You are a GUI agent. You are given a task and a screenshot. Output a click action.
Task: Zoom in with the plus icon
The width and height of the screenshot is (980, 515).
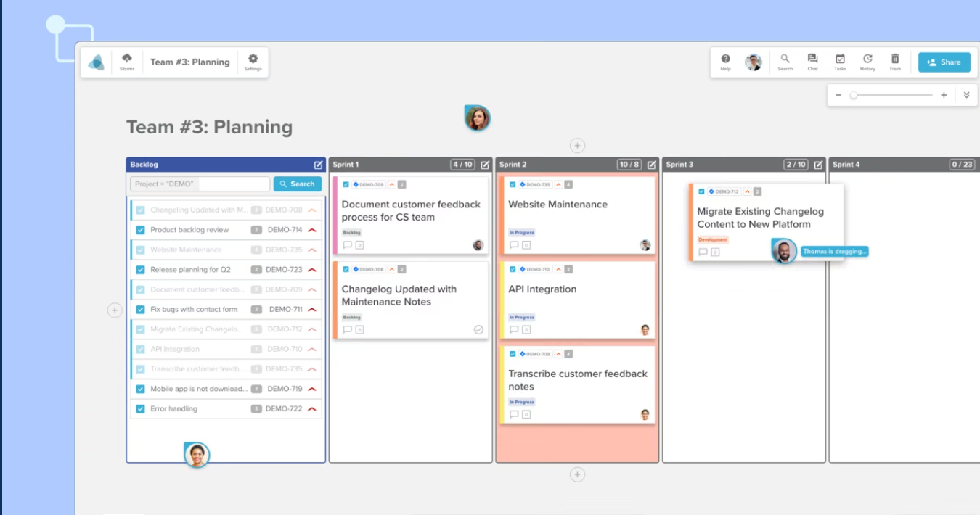coord(944,95)
